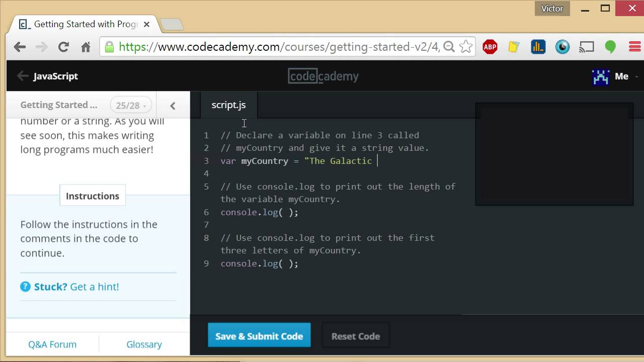Collapse the lesson sidebar chevron
This screenshot has height=362, width=644.
[173, 106]
